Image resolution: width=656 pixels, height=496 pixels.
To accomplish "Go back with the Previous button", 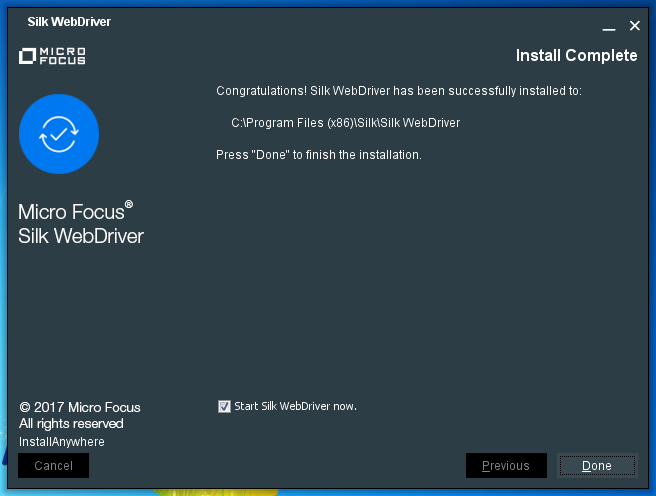I will (x=506, y=465).
